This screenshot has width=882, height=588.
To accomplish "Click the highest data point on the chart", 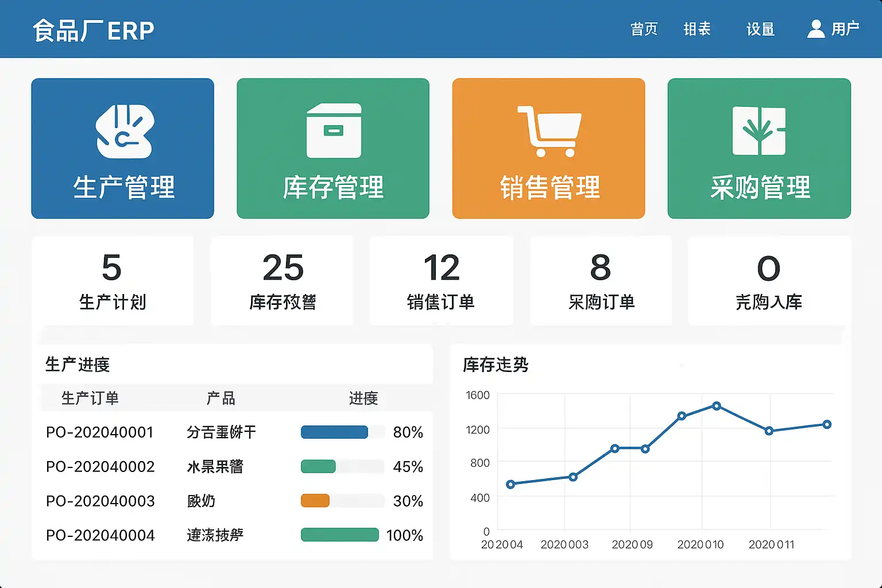I will [717, 406].
